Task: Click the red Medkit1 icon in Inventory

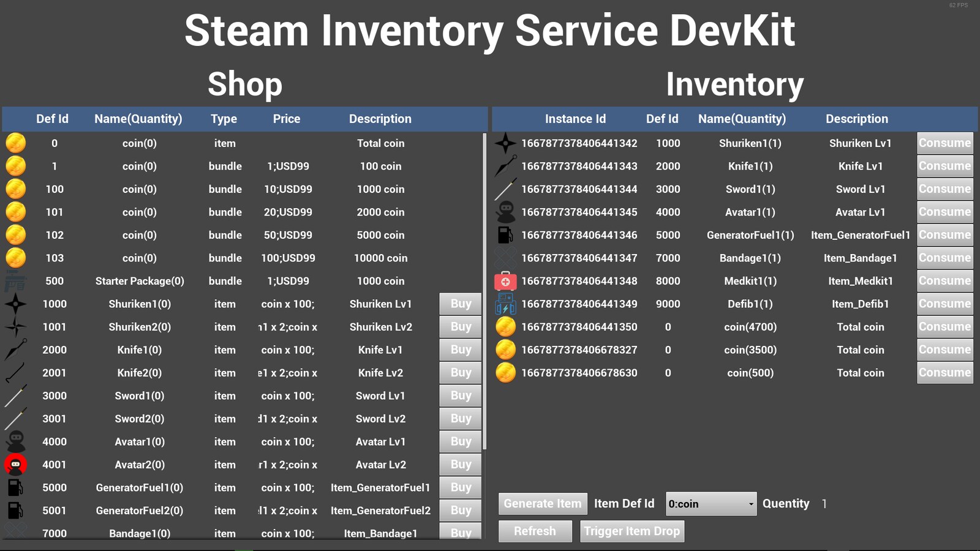Action: point(505,281)
